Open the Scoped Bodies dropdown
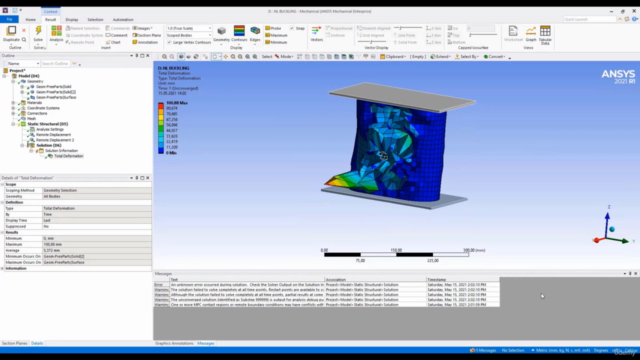The width and height of the screenshot is (640, 360). (189, 35)
